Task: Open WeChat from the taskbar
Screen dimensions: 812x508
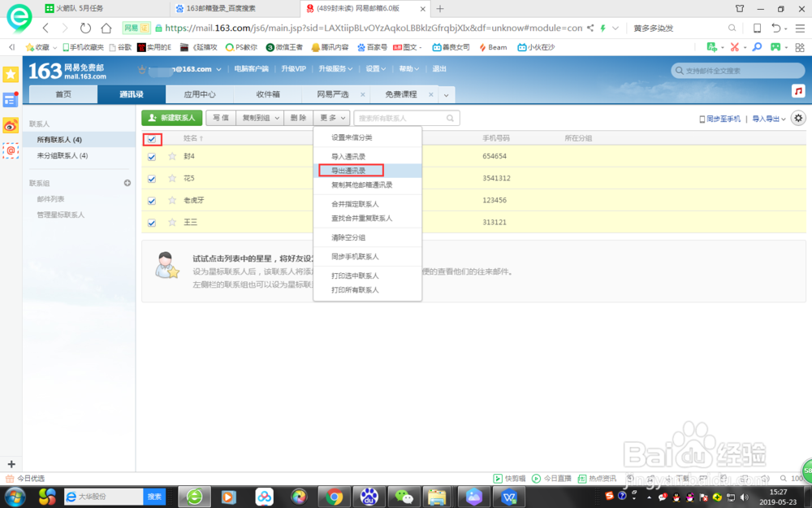Action: tap(404, 497)
